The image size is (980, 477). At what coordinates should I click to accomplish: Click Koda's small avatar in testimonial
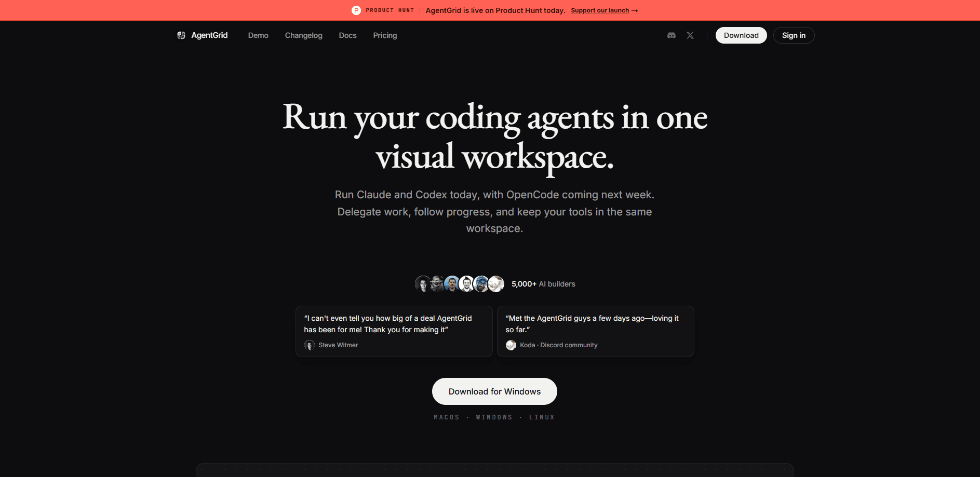coord(511,345)
